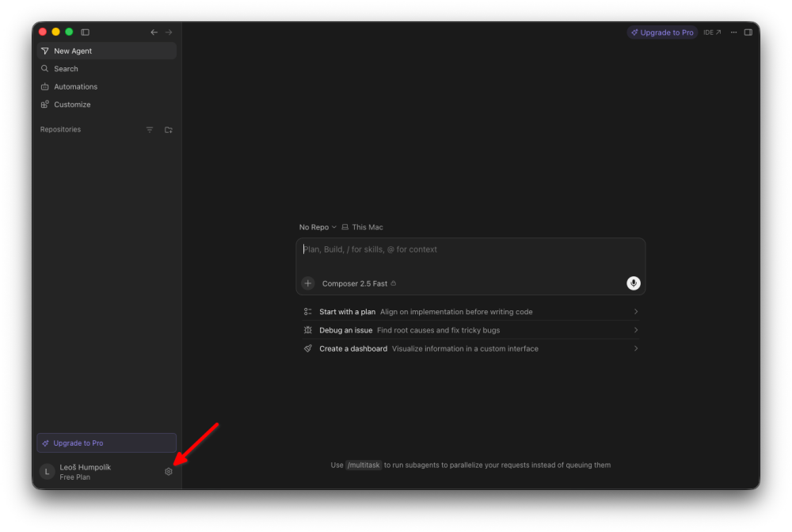Focus the Plan, Build prompt input field
This screenshot has height=532, width=792.
(470, 256)
